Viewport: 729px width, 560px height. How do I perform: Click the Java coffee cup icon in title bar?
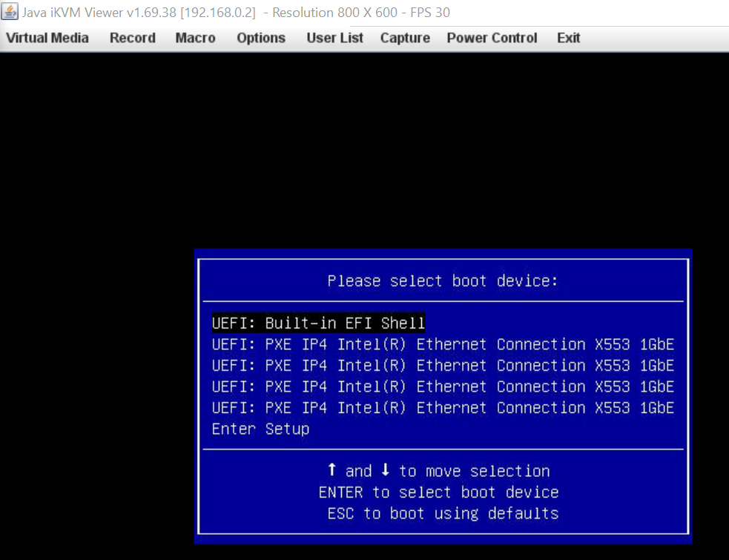pos(10,11)
